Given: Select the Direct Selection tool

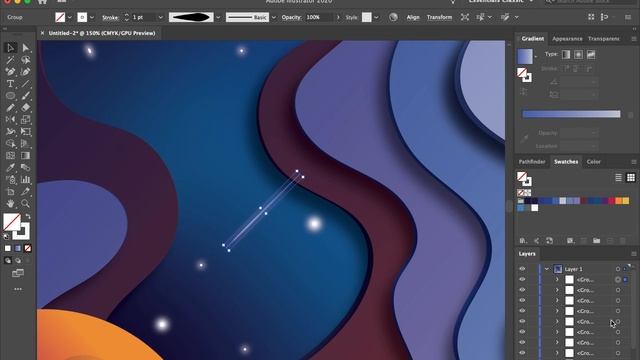Looking at the screenshot, I should (x=25, y=48).
